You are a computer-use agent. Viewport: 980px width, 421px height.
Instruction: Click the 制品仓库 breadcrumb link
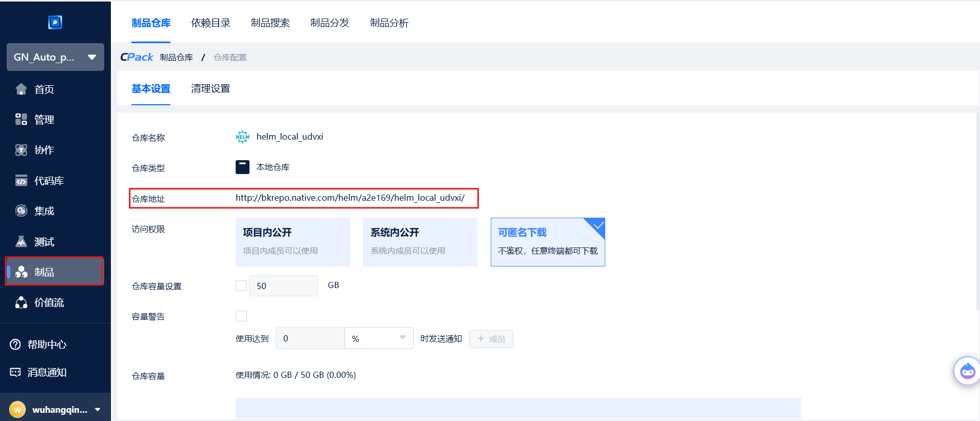176,58
